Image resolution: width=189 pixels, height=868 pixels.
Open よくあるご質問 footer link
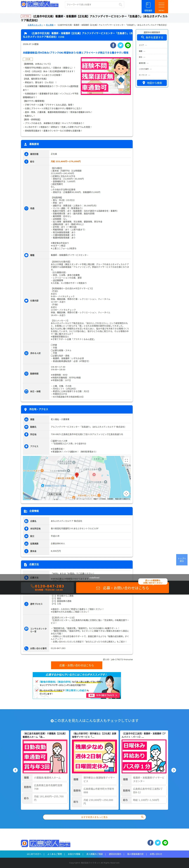click(55, 854)
